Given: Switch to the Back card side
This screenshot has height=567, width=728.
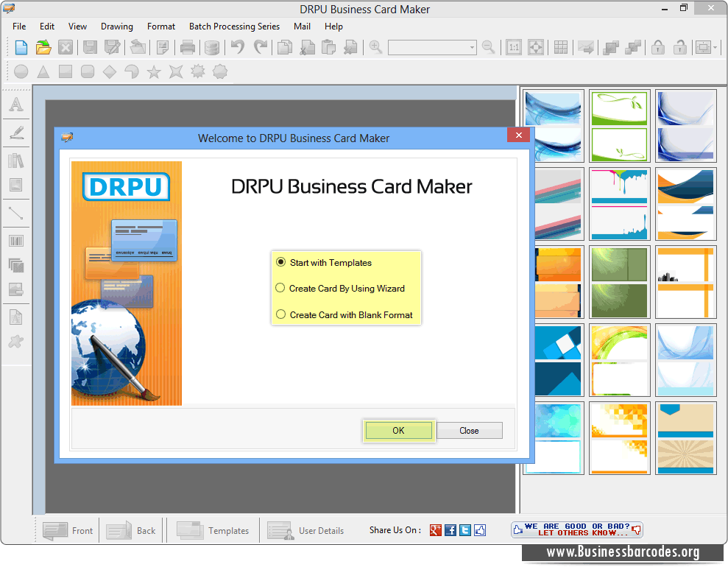Looking at the screenshot, I should pos(131,530).
